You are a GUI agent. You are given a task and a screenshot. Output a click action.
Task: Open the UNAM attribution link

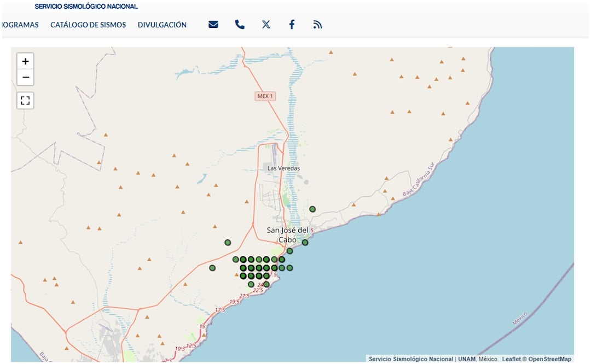[x=466, y=359]
